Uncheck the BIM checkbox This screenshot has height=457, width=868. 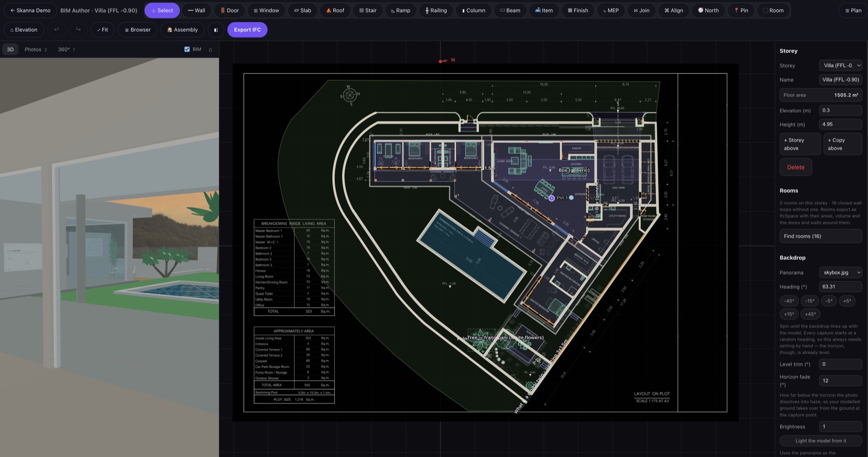[x=187, y=49]
